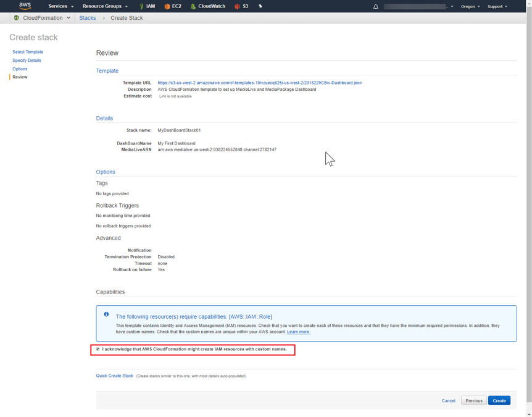Click the Review page heading
The height and width of the screenshot is (417, 532).
pyautogui.click(x=107, y=53)
